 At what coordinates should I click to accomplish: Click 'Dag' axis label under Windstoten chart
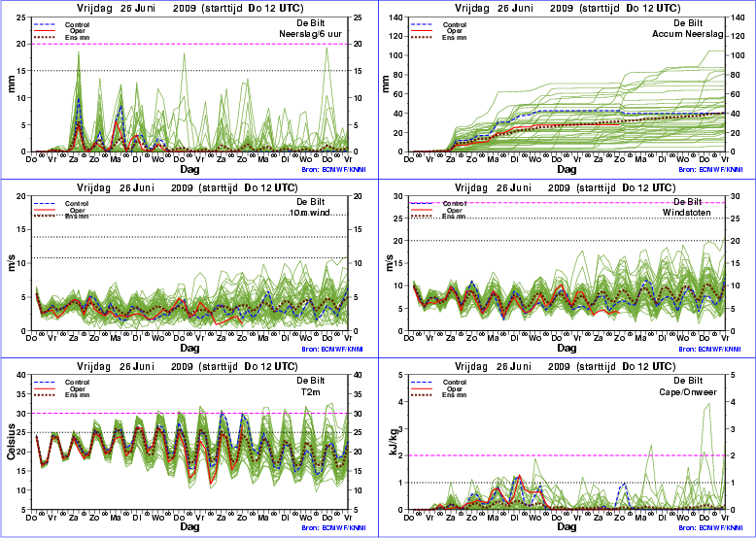(x=567, y=348)
